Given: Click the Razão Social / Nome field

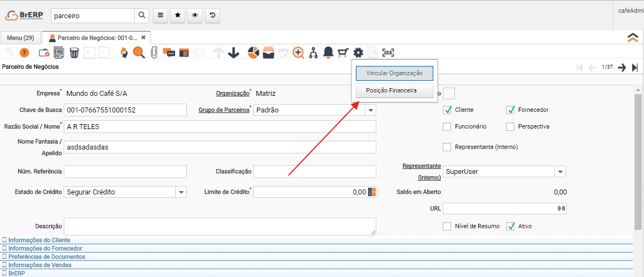Looking at the screenshot, I should coord(219,126).
